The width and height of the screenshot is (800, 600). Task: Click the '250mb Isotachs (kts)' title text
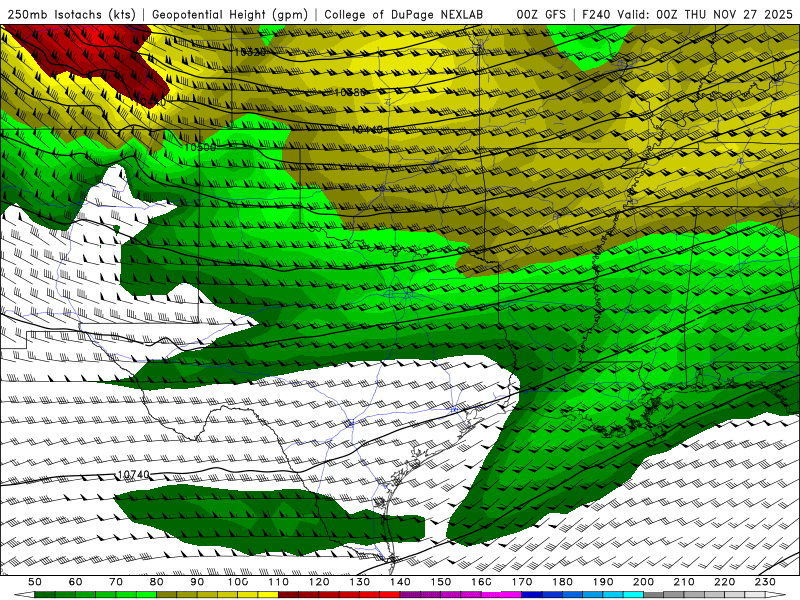pyautogui.click(x=71, y=15)
